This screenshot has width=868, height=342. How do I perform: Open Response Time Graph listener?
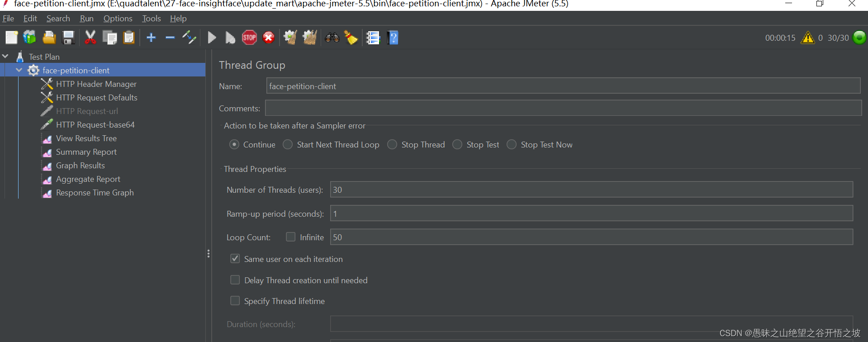95,193
